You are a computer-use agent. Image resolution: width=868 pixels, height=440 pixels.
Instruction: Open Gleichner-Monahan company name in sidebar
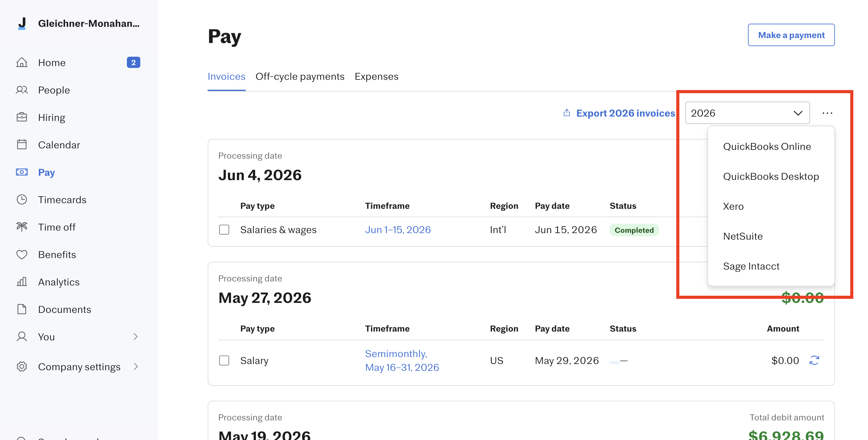click(x=89, y=23)
